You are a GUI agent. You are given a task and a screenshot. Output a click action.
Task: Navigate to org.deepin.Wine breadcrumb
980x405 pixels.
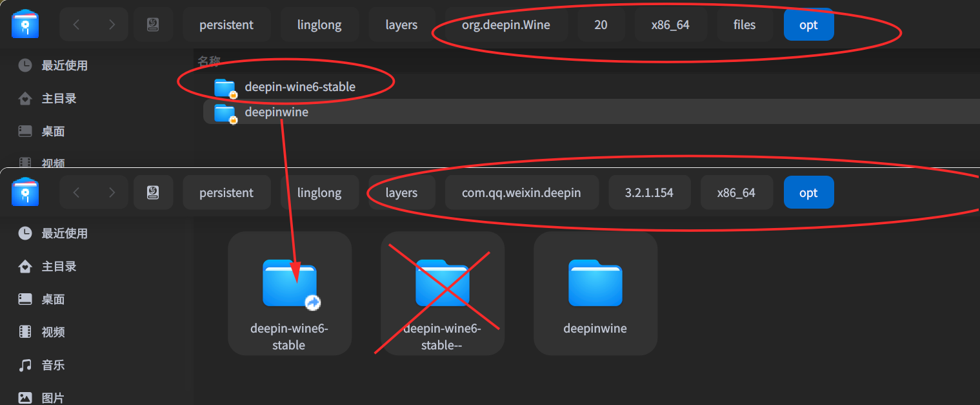tap(506, 25)
